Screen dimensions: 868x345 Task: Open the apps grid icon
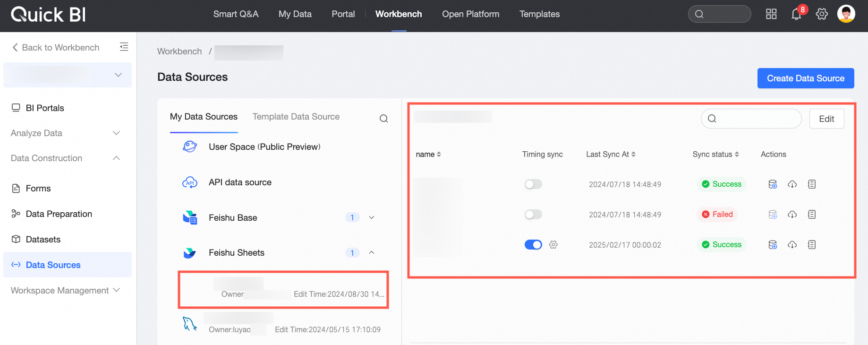[x=771, y=14]
